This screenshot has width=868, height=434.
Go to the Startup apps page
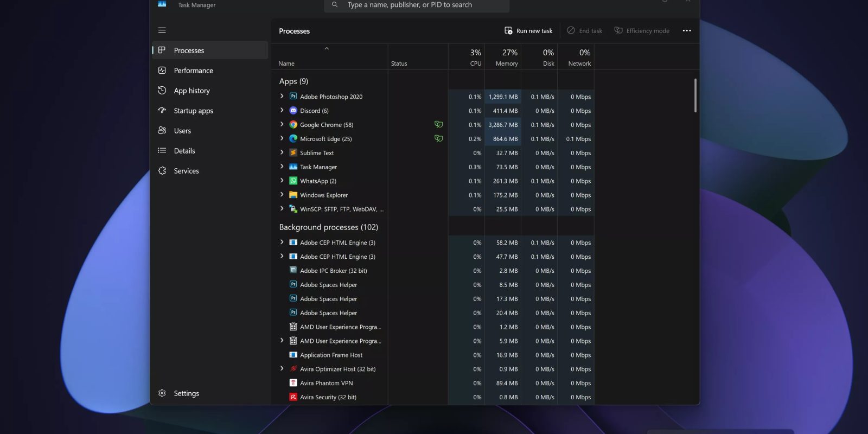click(210, 111)
